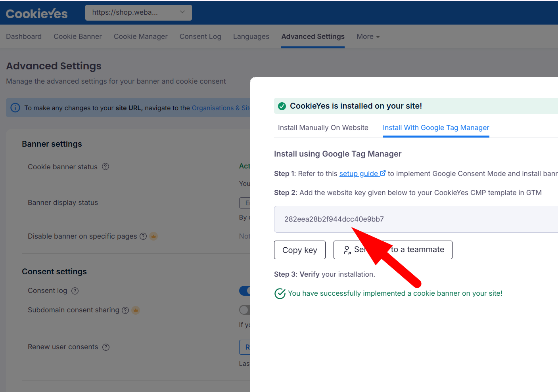Open the site URL dropdown
The width and height of the screenshot is (558, 392).
pos(138,13)
